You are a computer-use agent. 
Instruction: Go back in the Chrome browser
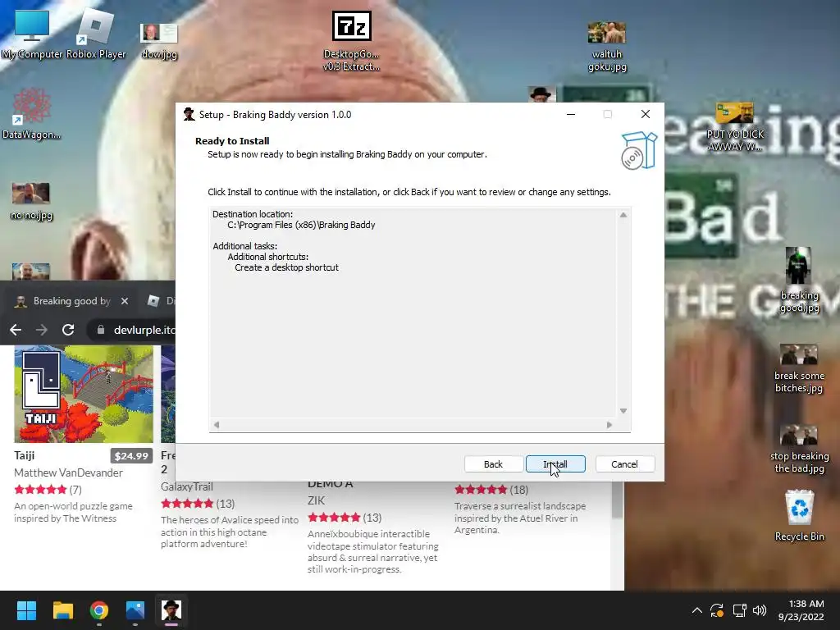[x=16, y=330]
